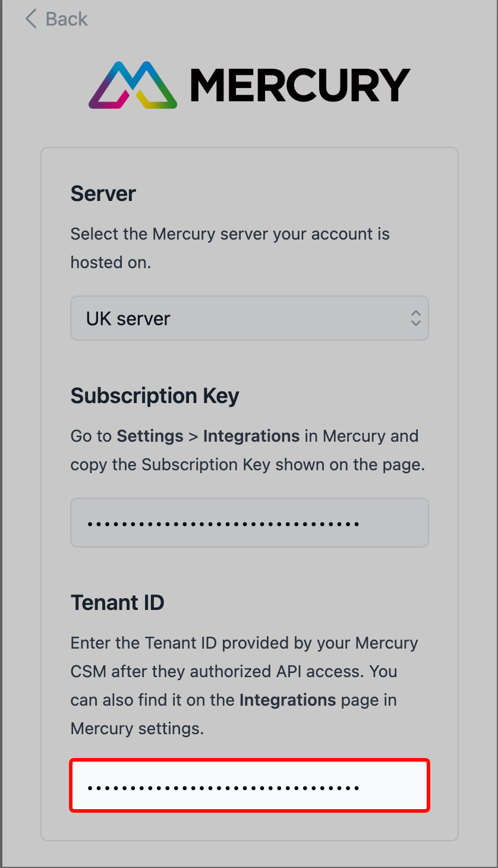The width and height of the screenshot is (498, 868).
Task: Click bold "Integrations" in Subscription Key instructions
Action: (251, 436)
